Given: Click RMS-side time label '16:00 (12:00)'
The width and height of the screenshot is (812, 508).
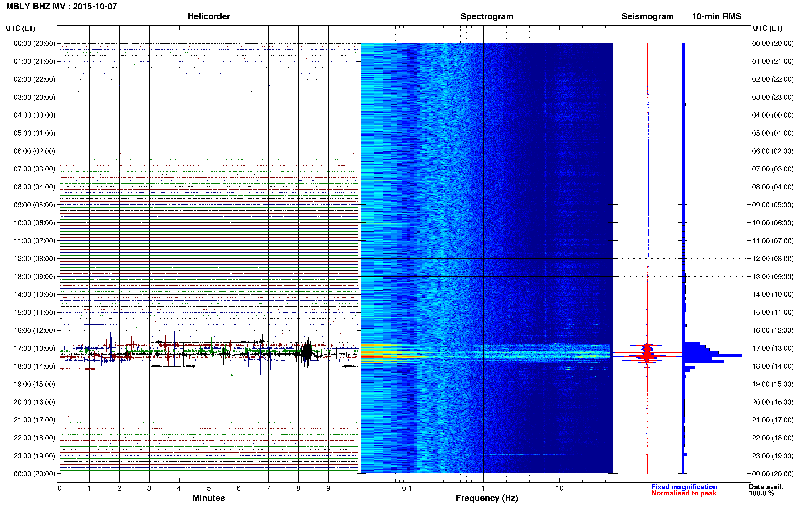Looking at the screenshot, I should click(x=773, y=330).
